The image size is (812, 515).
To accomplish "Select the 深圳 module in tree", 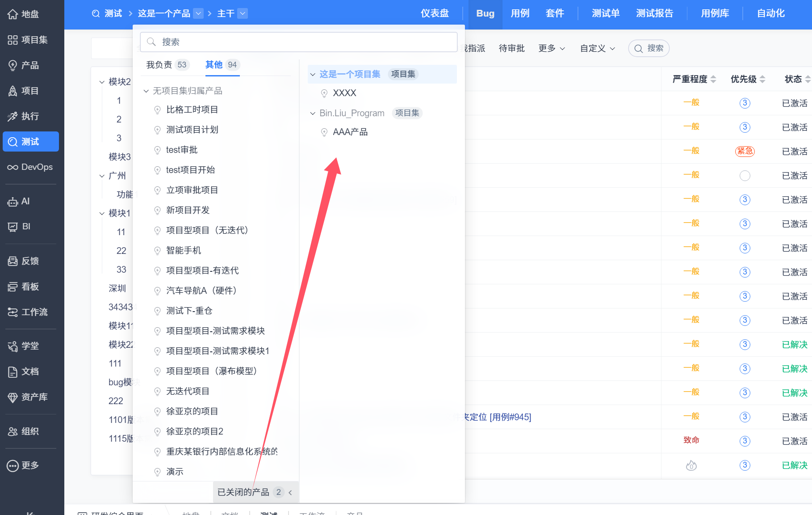I will pyautogui.click(x=117, y=288).
